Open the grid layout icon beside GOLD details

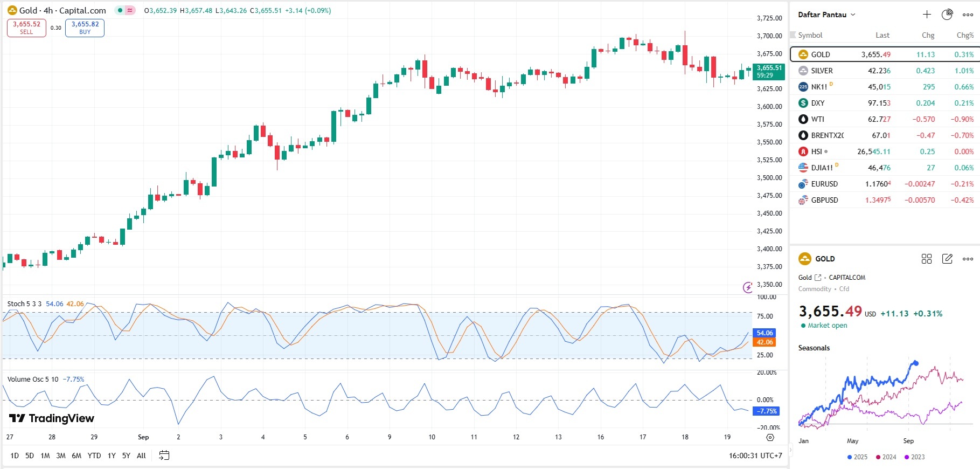[927, 259]
